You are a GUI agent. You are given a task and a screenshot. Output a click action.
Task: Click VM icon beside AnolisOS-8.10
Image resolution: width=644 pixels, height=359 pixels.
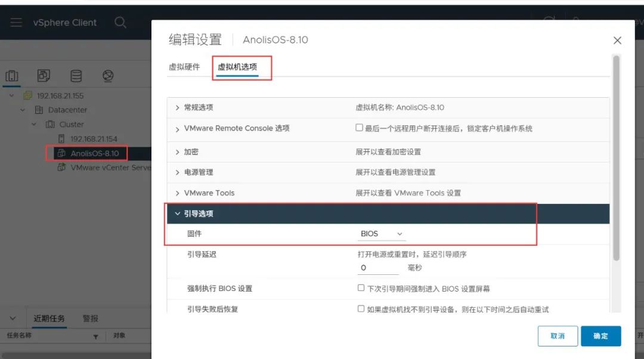(x=61, y=153)
